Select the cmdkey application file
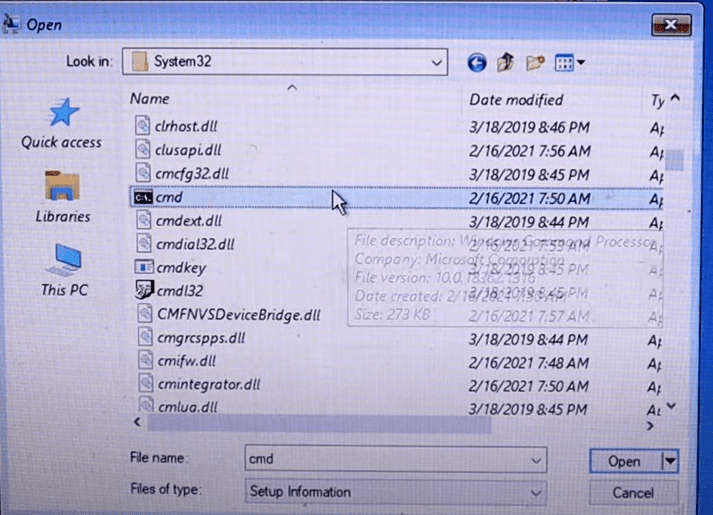This screenshot has width=713, height=515. (180, 267)
